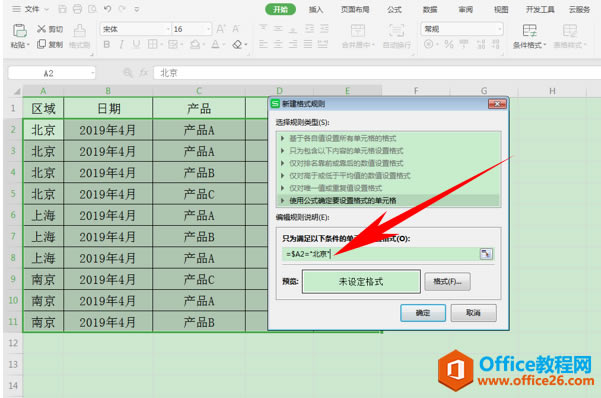Click the Print icon in quick access toolbar
601x398 pixels.
(77, 9)
